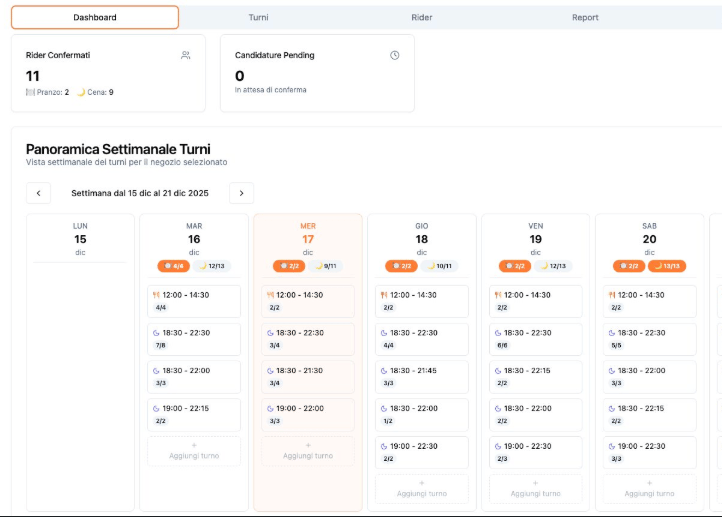Open the Report tab

coord(585,17)
